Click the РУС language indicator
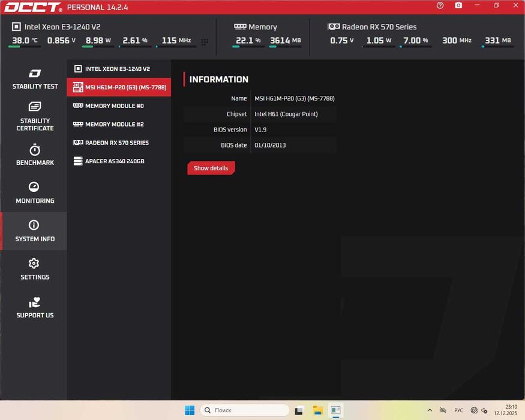Image resolution: width=525 pixels, height=420 pixels. [x=458, y=410]
